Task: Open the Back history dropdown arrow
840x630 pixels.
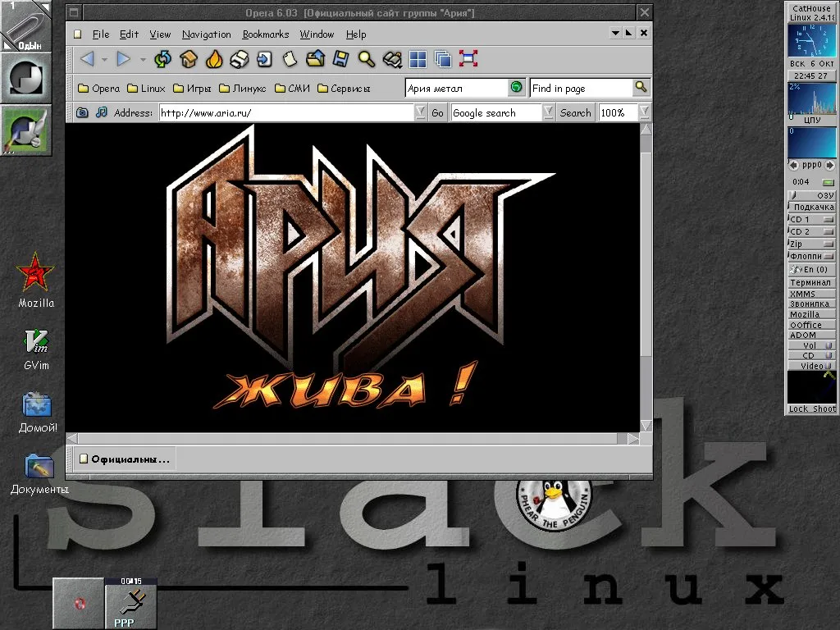Action: click(x=104, y=59)
